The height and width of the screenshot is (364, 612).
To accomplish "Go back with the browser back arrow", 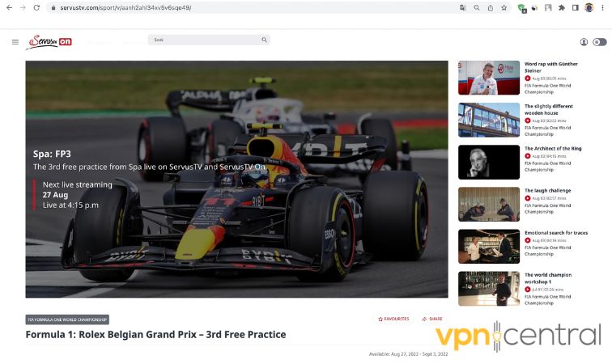I will 10,7.
